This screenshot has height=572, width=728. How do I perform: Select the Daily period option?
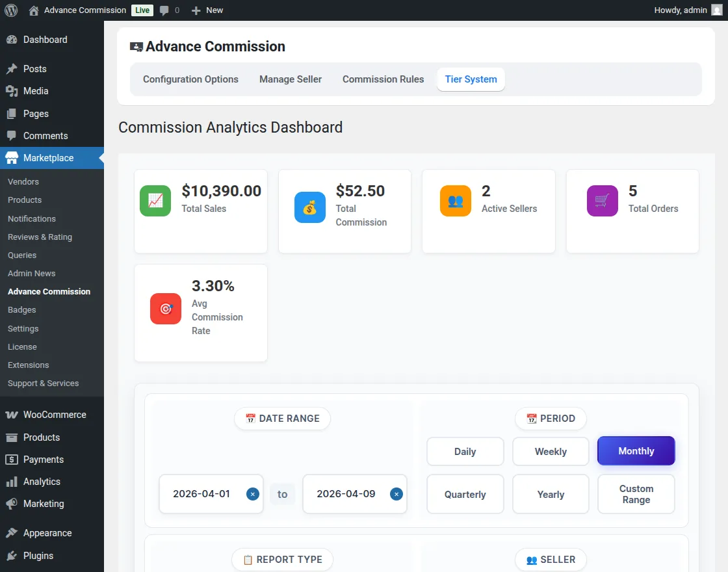click(x=465, y=452)
